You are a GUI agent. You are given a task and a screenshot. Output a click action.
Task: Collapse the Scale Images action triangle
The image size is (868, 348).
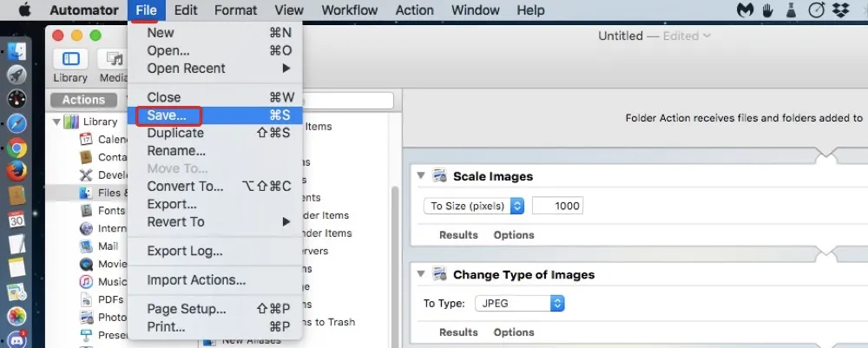pos(421,175)
